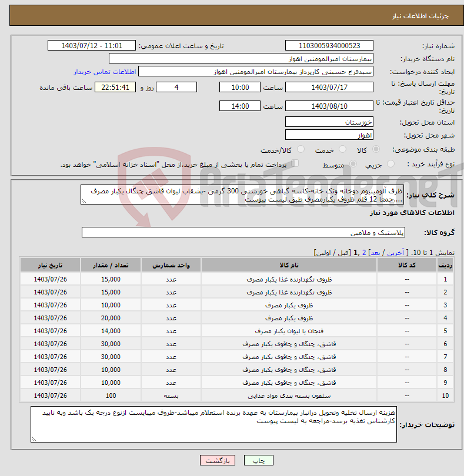464x476 pixels.
Task: Select row 9 قاشق، چنگال و چاقوی item
Action: (x=237, y=383)
